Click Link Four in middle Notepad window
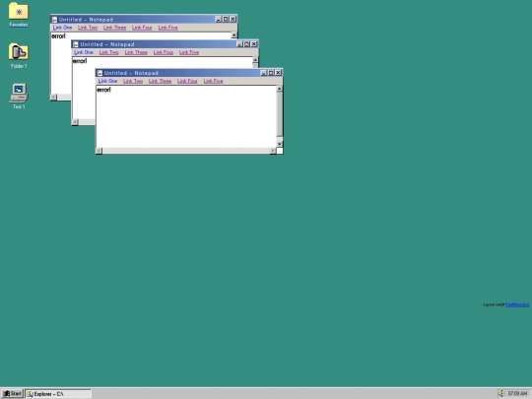The height and width of the screenshot is (399, 532). pos(164,52)
